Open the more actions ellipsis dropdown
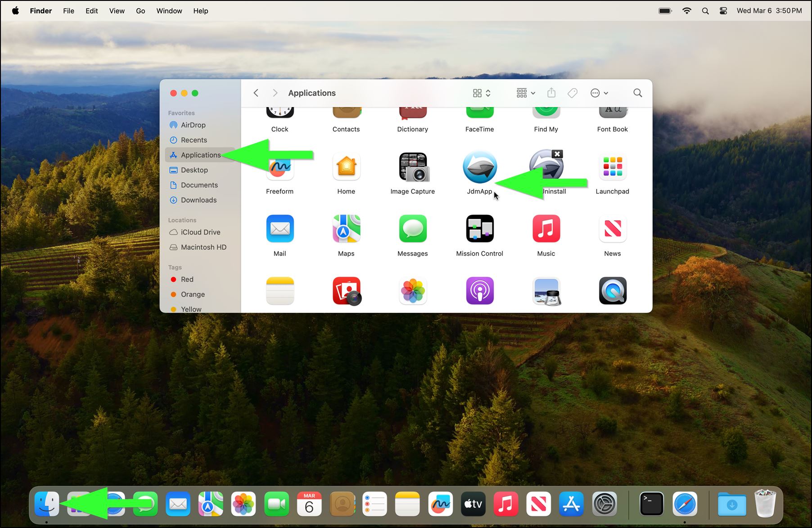 (599, 93)
